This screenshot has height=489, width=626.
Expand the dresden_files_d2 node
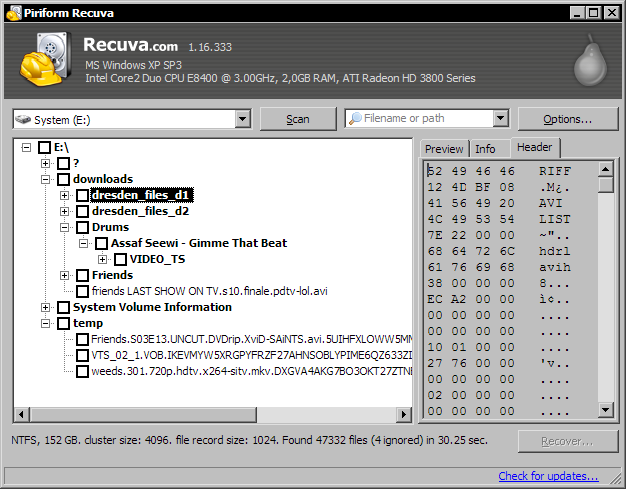64,211
